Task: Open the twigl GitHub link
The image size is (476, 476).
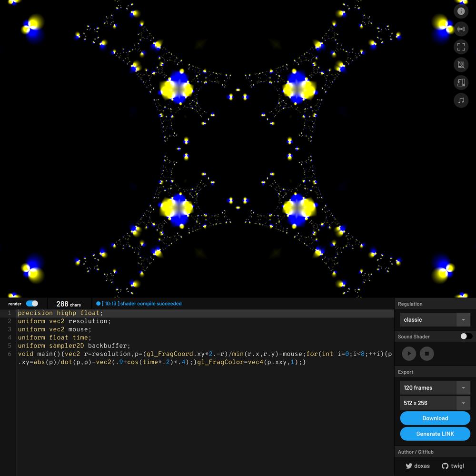Action: point(453,466)
